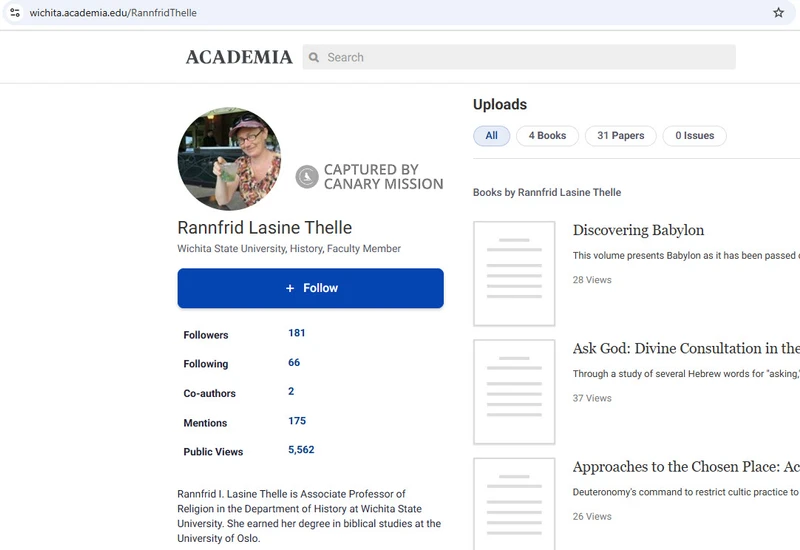Click the magnifier icon in the search box

(314, 57)
